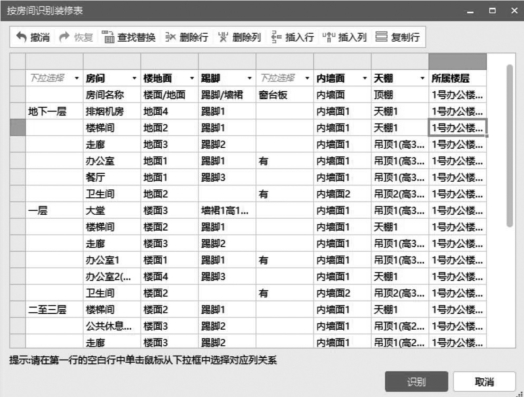The image size is (524, 397).
Task: Select the 地面4 cell
Action: pyautogui.click(x=169, y=111)
